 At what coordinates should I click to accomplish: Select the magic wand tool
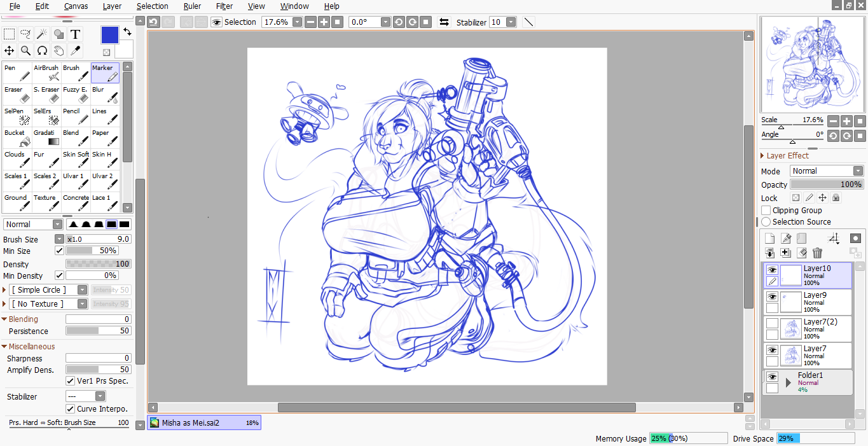point(42,34)
